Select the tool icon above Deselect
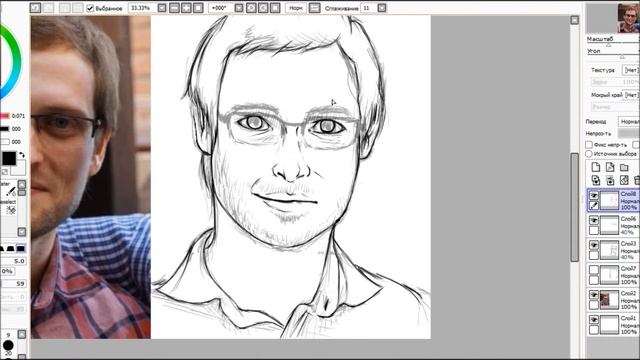The height and width of the screenshot is (360, 640). click(x=11, y=191)
